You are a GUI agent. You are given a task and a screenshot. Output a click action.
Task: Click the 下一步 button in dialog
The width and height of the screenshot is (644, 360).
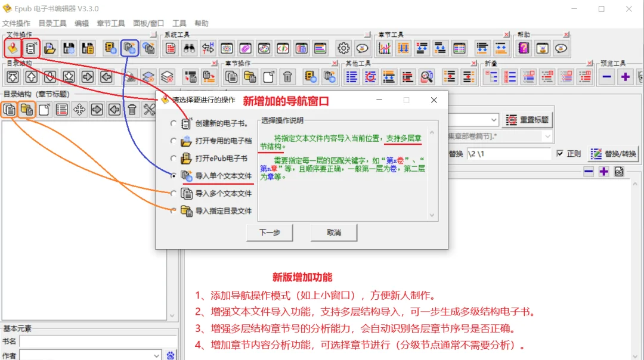270,232
